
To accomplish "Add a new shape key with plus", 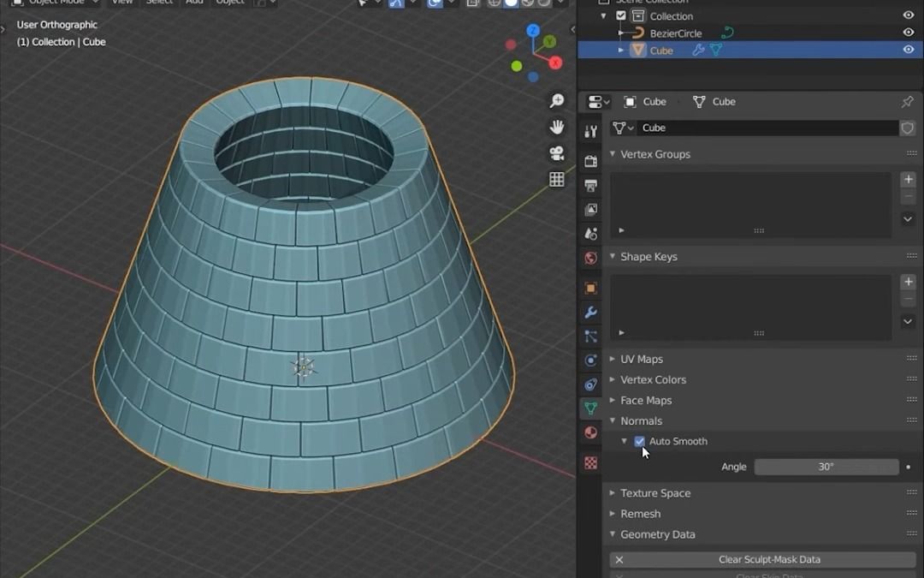I will point(908,282).
